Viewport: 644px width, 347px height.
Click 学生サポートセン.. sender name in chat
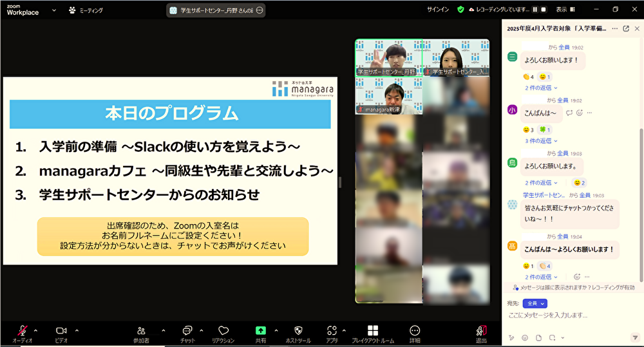click(x=544, y=195)
